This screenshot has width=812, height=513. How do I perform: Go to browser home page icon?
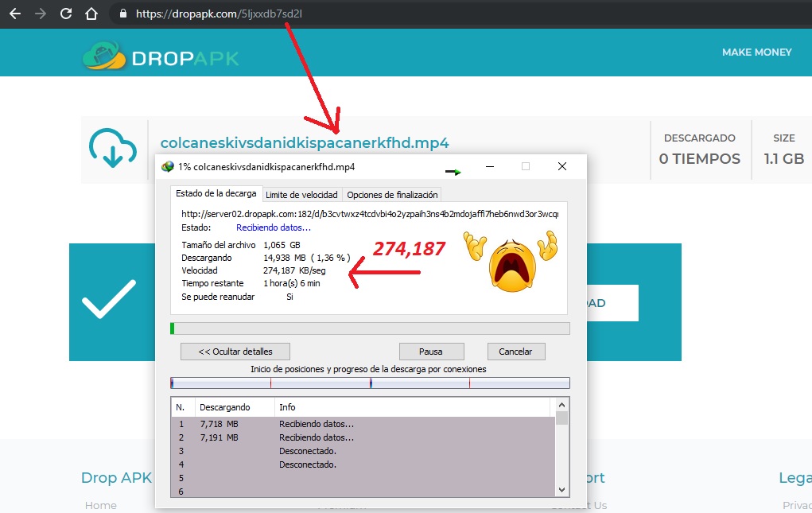click(x=91, y=14)
